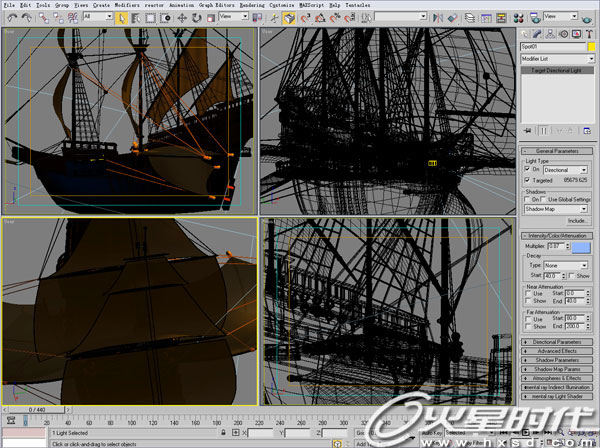Open the Motion command panel tab
The width and height of the screenshot is (600, 448).
tap(566, 33)
